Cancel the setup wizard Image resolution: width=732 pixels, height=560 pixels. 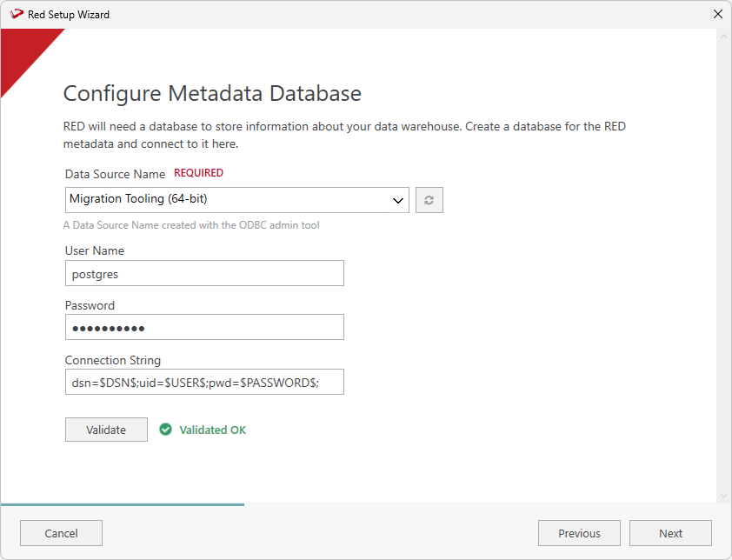coord(61,533)
